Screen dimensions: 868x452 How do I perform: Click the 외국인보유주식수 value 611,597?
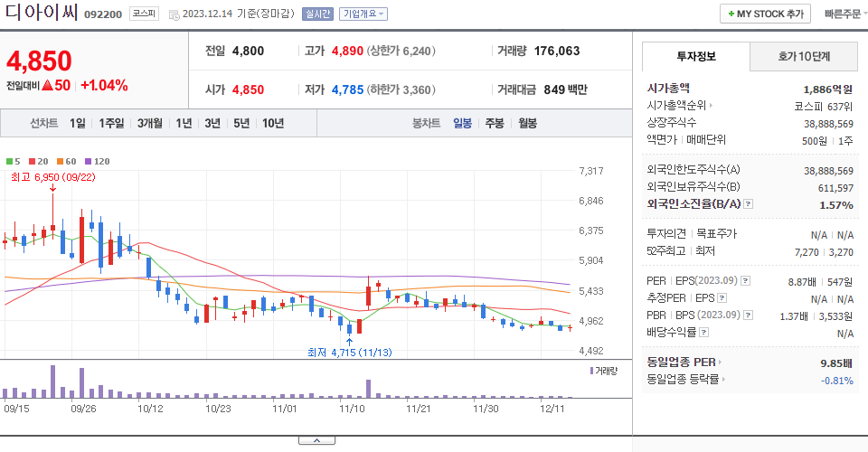835,188
